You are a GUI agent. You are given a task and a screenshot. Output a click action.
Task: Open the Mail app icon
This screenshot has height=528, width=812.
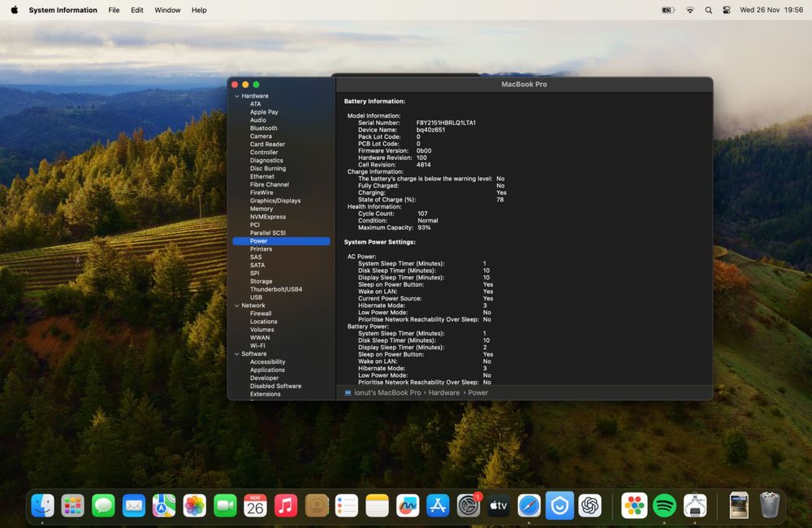(x=134, y=505)
